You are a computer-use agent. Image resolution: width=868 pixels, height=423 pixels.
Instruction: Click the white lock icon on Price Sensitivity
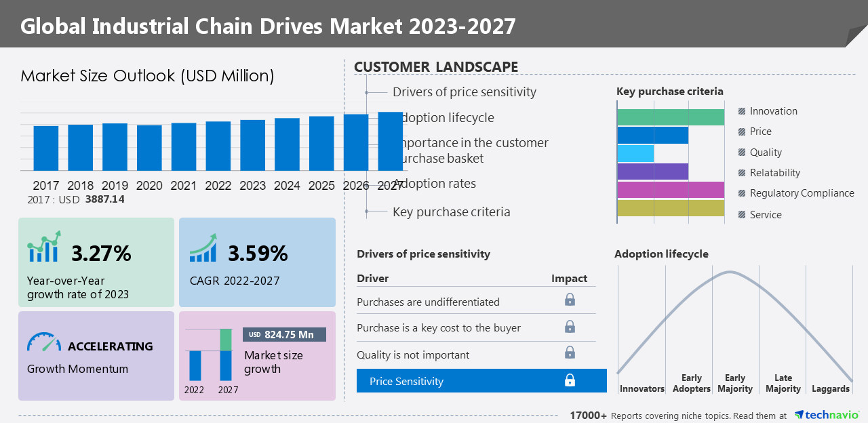pos(570,380)
